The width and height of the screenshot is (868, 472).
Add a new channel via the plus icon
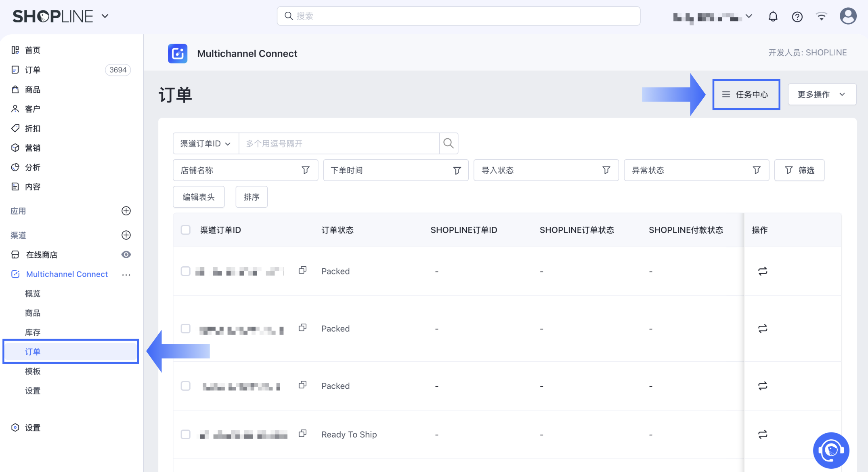pos(126,235)
